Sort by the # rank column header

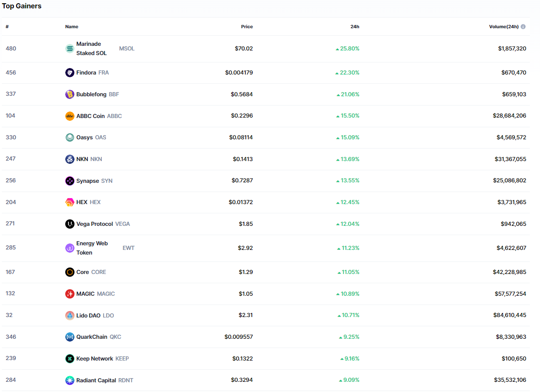click(7, 27)
